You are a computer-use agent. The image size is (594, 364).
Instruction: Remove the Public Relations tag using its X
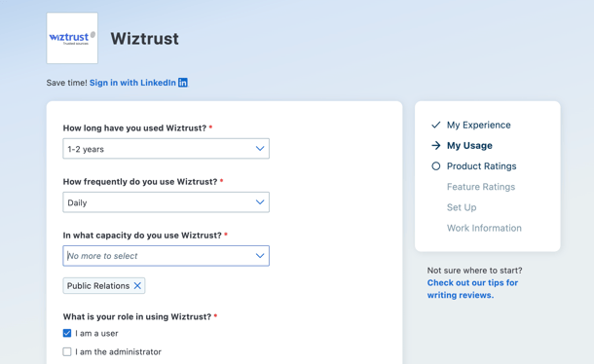pos(137,285)
